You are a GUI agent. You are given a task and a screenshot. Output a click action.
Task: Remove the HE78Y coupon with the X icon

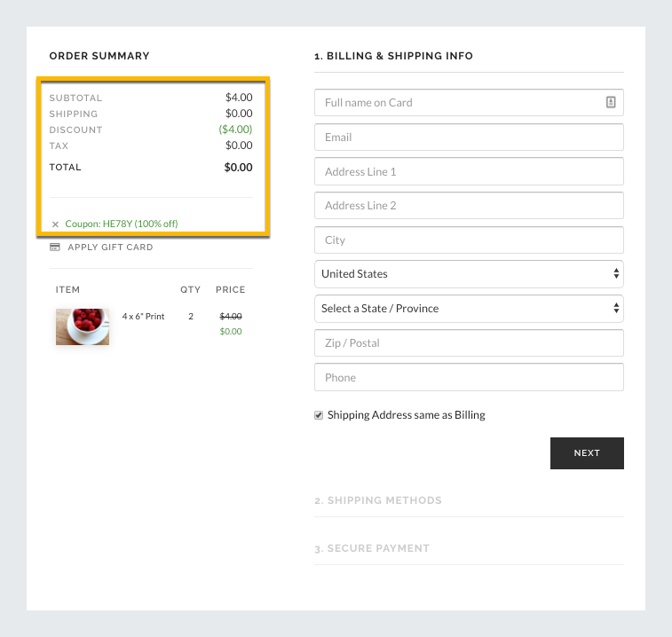pos(55,224)
